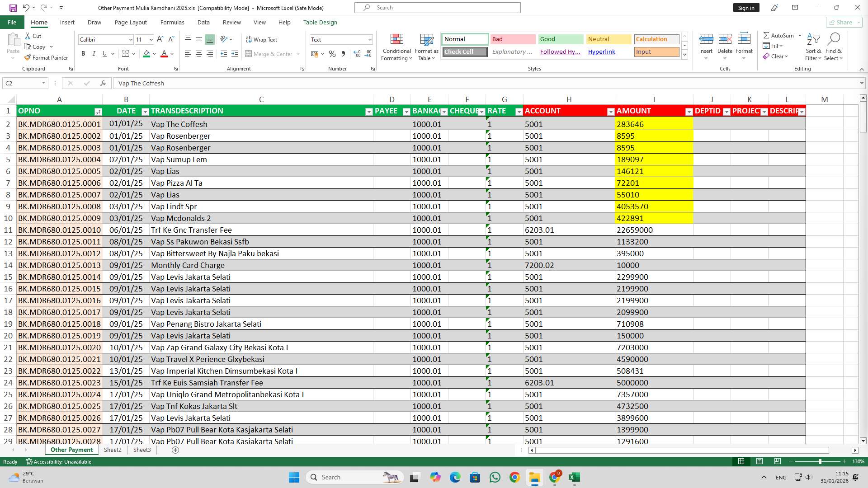Click the Format Painter icon
The image size is (868, 488).
coord(28,58)
